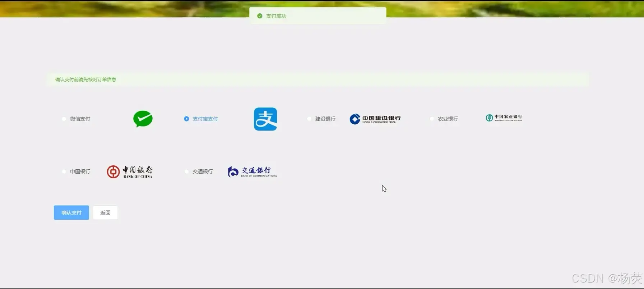Select the 建设银行 radio button
This screenshot has height=289, width=644.
(309, 119)
